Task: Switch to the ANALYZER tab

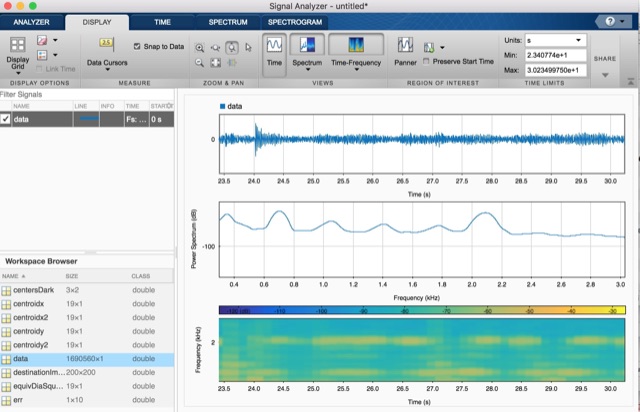Action: click(31, 21)
